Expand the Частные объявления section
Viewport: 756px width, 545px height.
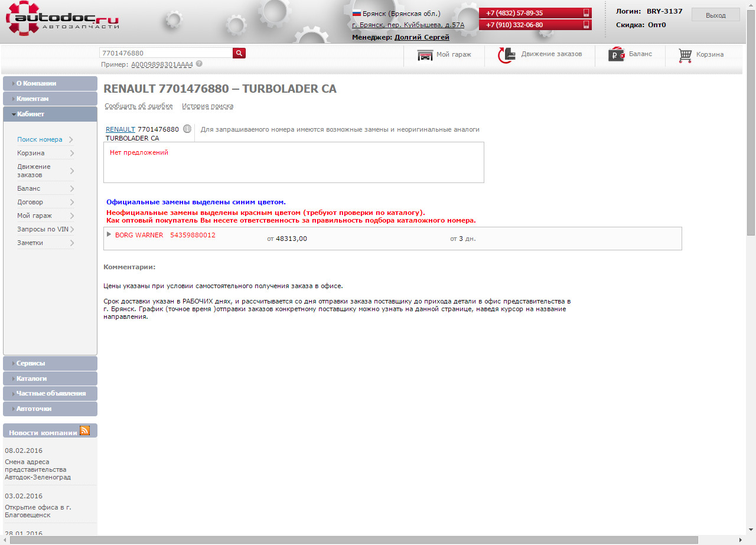tap(50, 393)
